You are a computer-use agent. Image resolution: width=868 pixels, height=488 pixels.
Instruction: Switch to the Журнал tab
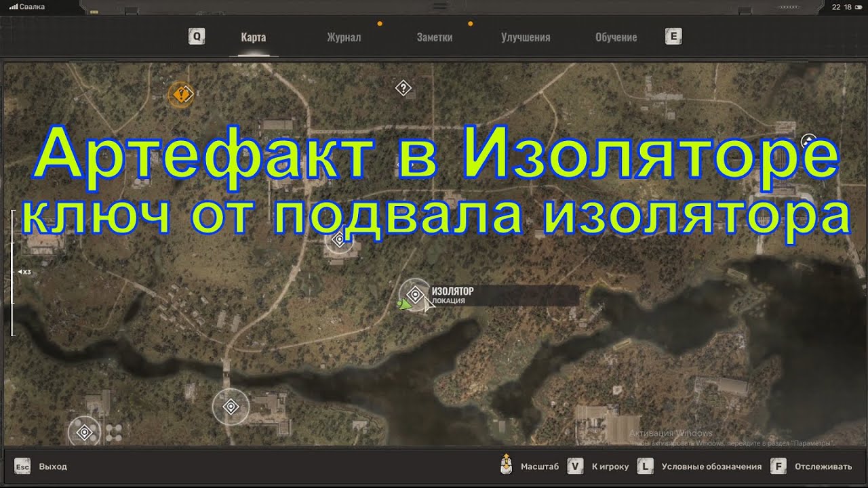pos(344,37)
